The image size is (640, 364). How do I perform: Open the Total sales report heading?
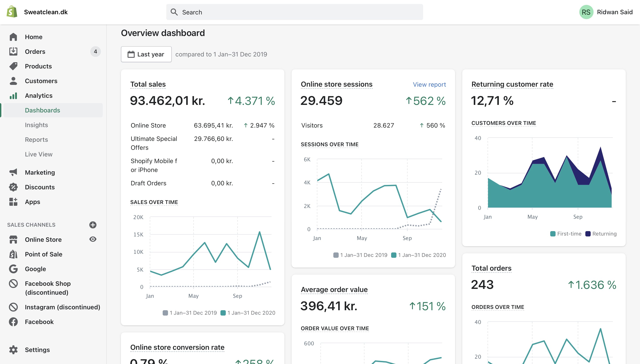(x=148, y=84)
